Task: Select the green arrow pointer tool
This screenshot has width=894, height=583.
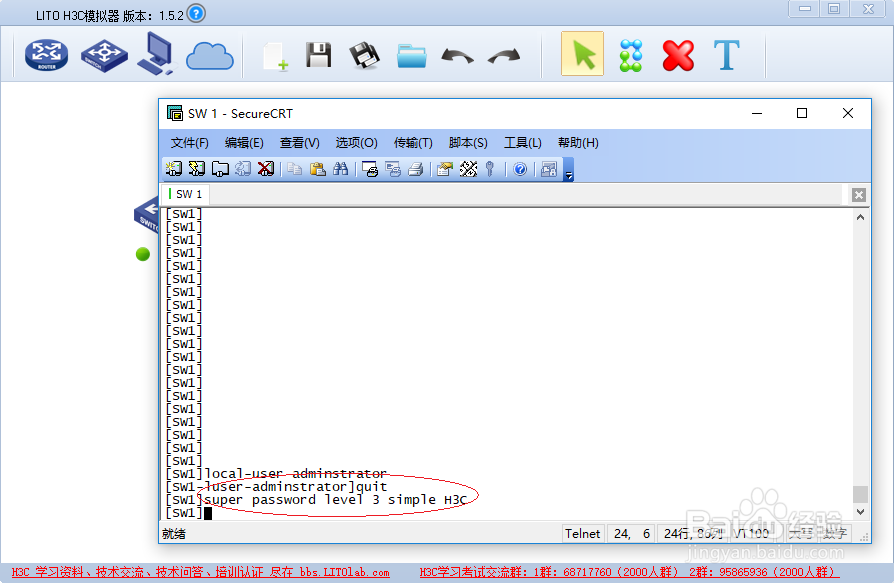Action: tap(582, 54)
